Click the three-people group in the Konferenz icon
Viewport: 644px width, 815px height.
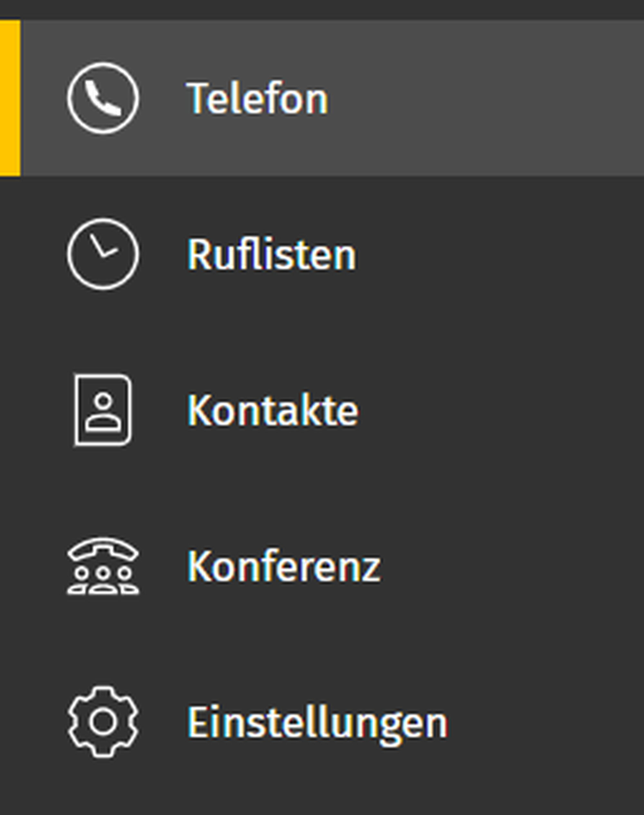coord(103,581)
